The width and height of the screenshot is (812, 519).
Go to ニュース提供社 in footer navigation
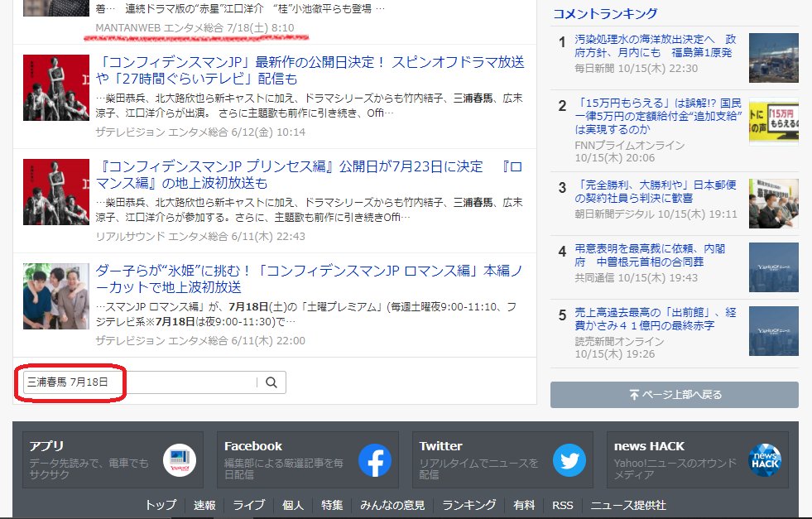coord(628,505)
